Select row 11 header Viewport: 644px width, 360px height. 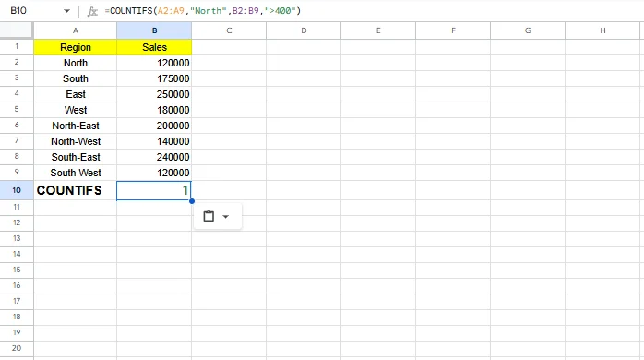point(17,207)
